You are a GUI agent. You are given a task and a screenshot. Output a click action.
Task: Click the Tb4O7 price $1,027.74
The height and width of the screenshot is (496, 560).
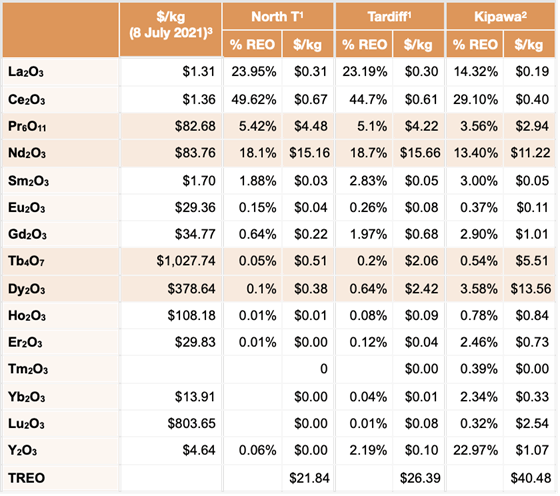coord(186,261)
